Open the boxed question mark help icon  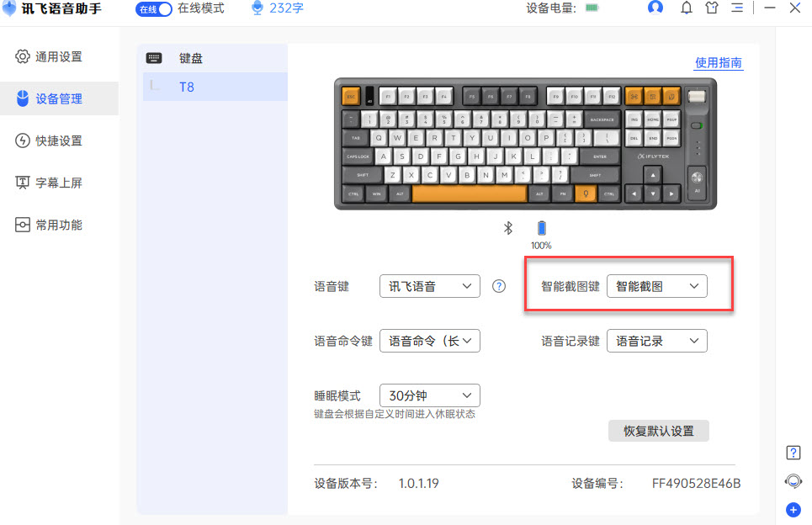[793, 453]
